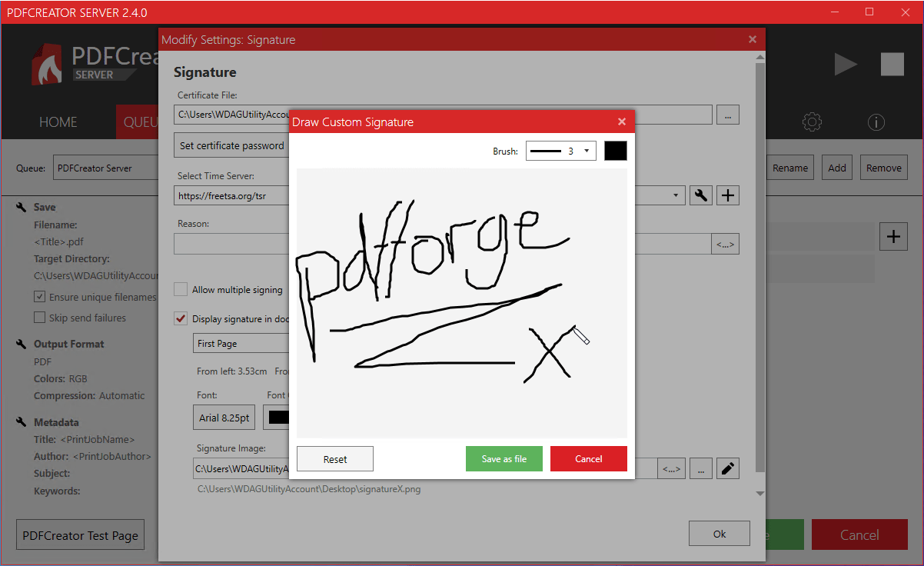Open the info about icon

[876, 122]
